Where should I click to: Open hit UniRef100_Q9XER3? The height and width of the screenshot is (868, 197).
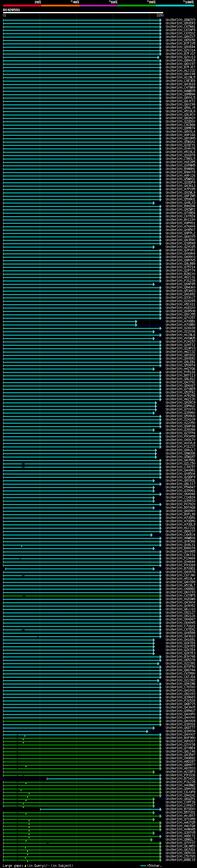pyautogui.click(x=180, y=23)
